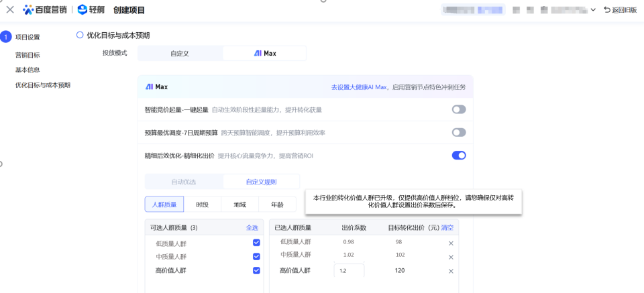Remove the medium quality audience row
644x293 pixels.
[451, 257]
